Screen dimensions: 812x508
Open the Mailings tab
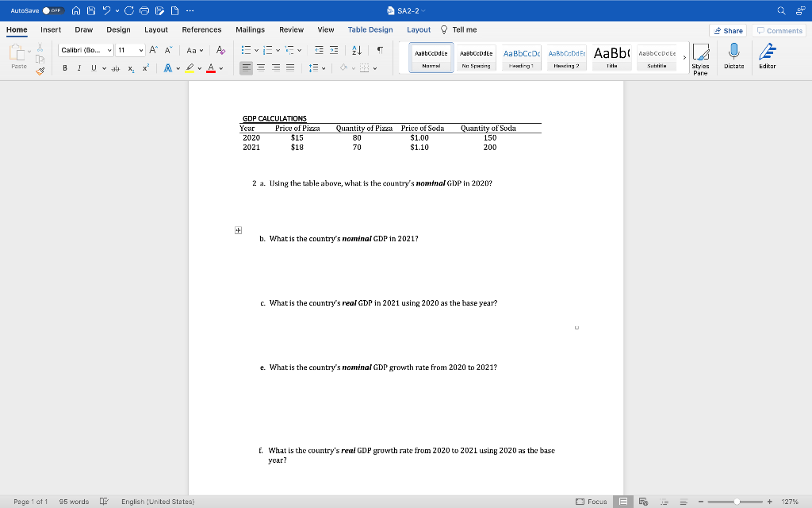click(250, 29)
